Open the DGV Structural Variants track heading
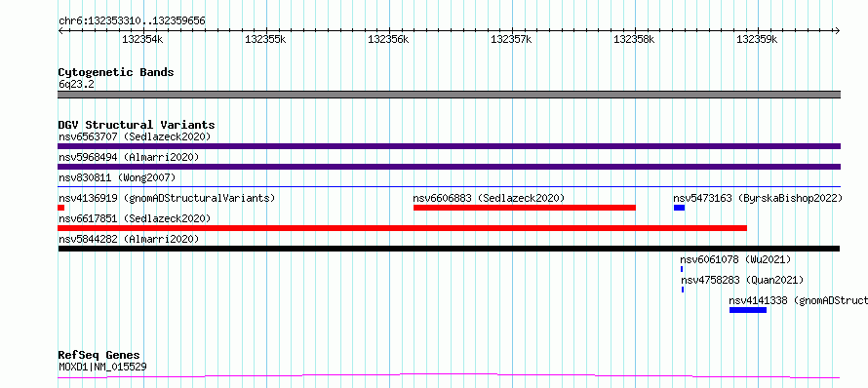The width and height of the screenshot is (868, 388). (x=137, y=125)
